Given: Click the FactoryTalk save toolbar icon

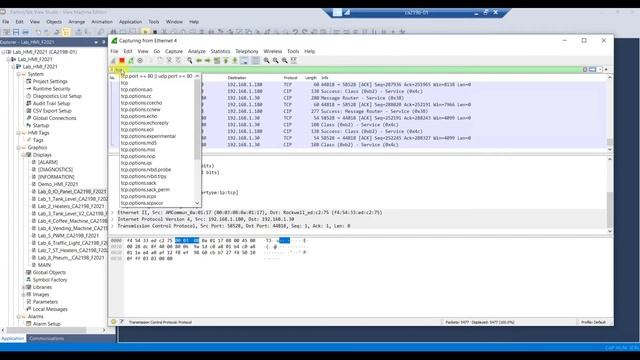Looking at the screenshot, I should coord(16,31).
